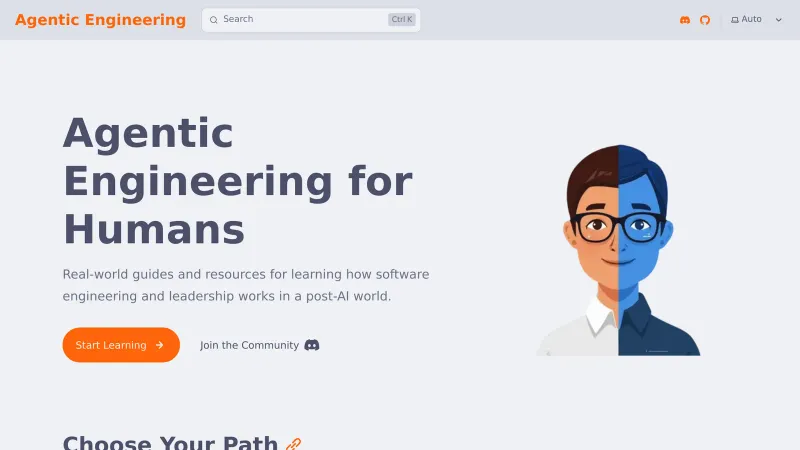Click the Real-world guides tagline paragraph

click(246, 285)
